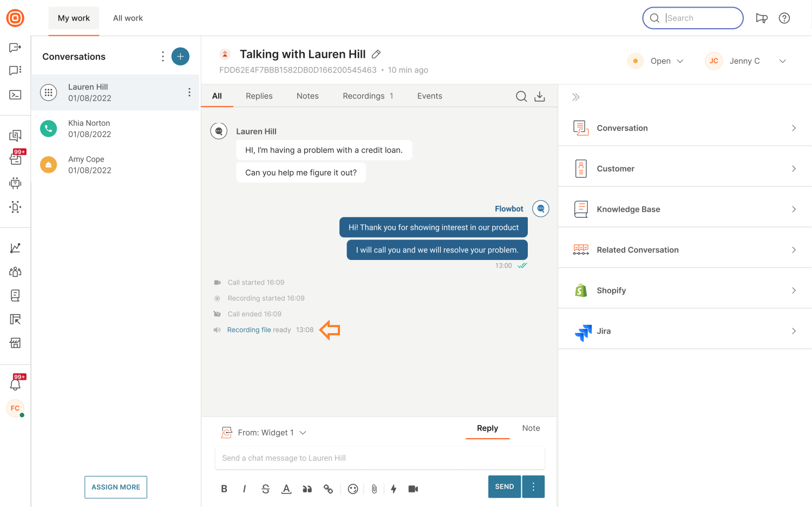Open the conversation status Open dropdown
812x507 pixels.
[666, 61]
